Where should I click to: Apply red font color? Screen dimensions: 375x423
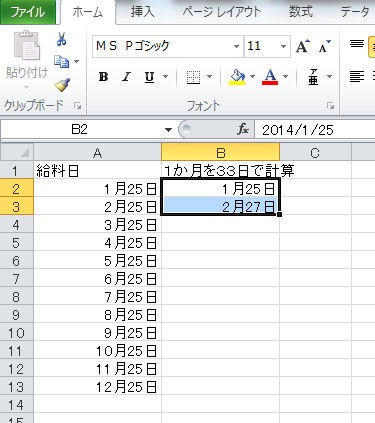(270, 77)
